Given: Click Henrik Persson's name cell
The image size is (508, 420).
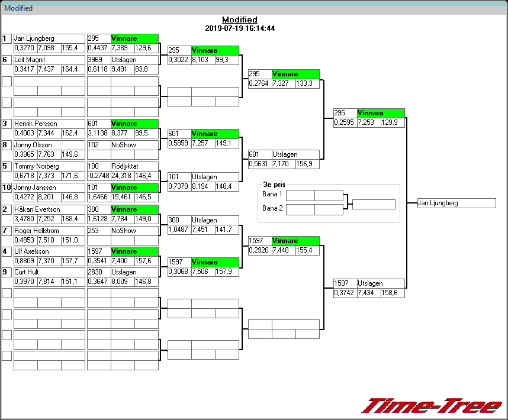Looking at the screenshot, I should point(49,124).
